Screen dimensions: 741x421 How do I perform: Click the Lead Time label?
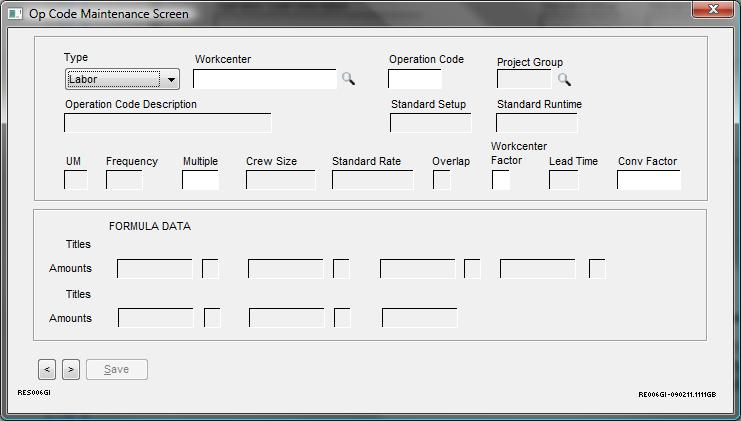click(573, 161)
